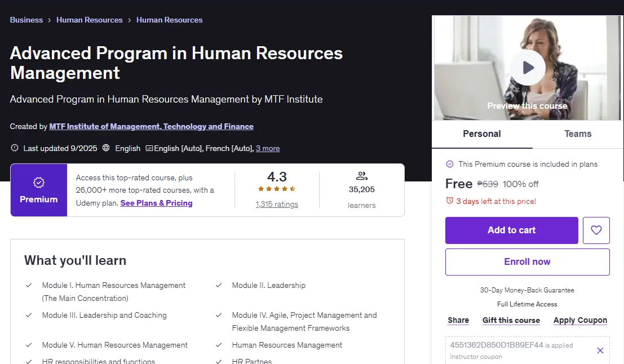Click the star rating icons
This screenshot has height=364, width=624.
[x=277, y=189]
